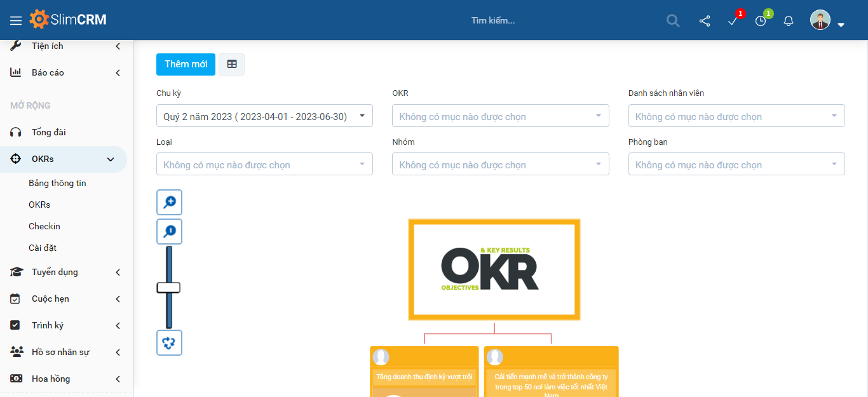Open the share icon in header
The image size is (868, 397).
pos(705,21)
